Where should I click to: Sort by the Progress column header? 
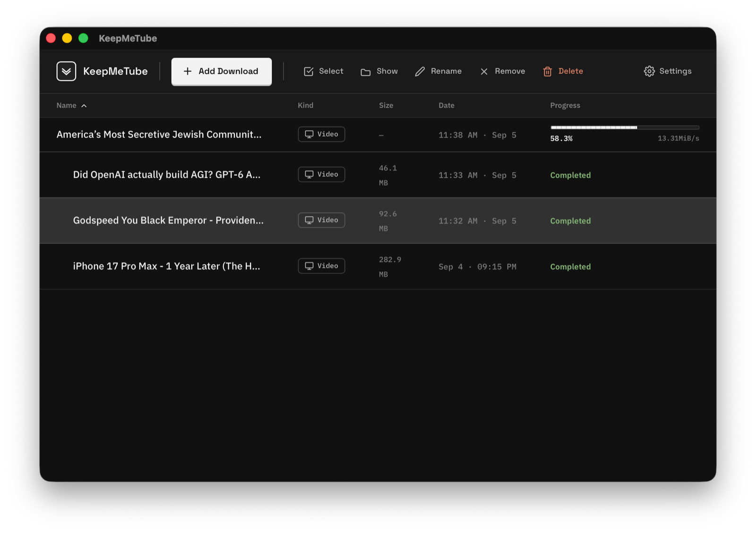point(565,105)
